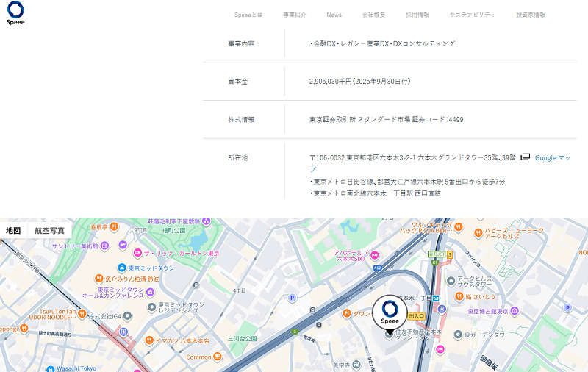
Task: Open the 事業紹介 menu item
Action: (295, 15)
